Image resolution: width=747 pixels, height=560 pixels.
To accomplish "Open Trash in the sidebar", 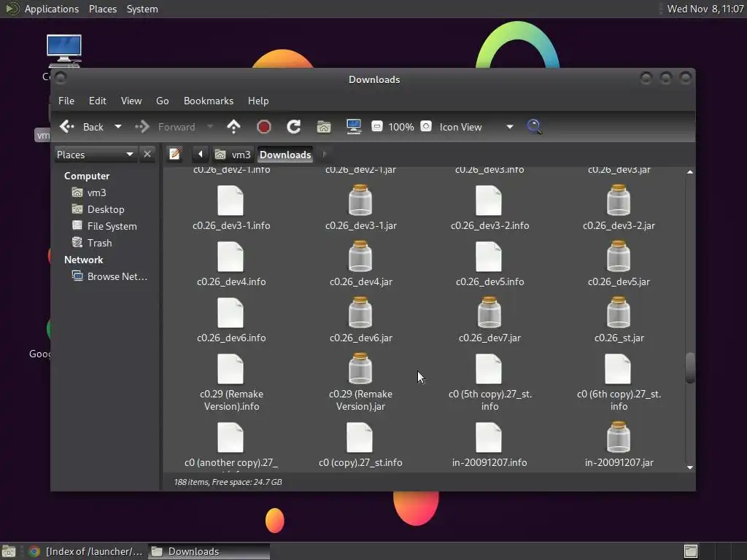I will (99, 243).
